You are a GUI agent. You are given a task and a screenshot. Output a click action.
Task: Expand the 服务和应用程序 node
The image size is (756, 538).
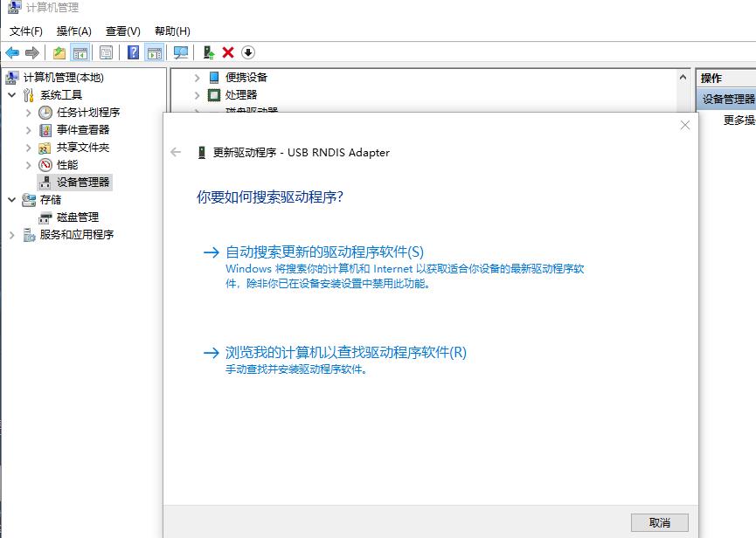(x=12, y=235)
